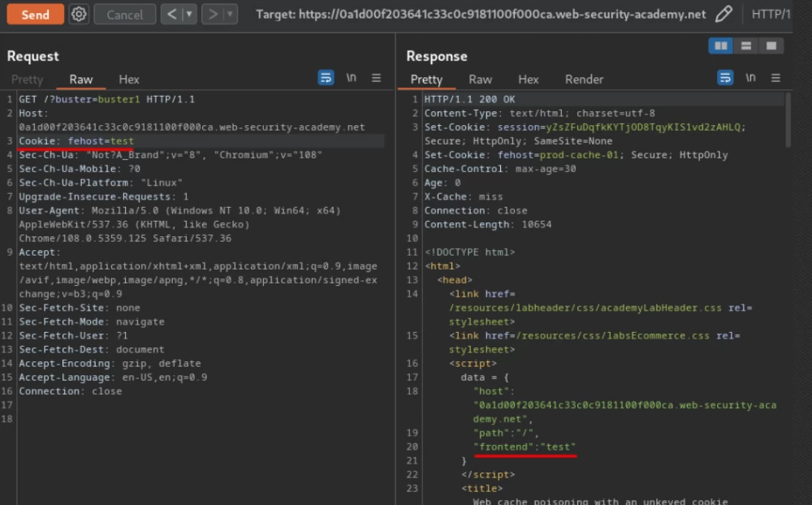Screen dimensions: 812x505
Task: Show non-printing characters with the \n icon
Action: [351, 78]
